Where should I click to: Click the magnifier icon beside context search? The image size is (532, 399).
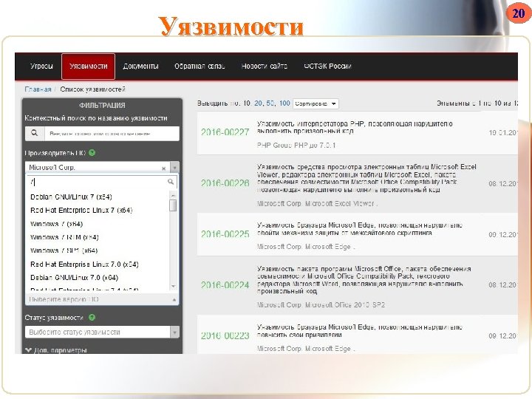click(x=35, y=133)
